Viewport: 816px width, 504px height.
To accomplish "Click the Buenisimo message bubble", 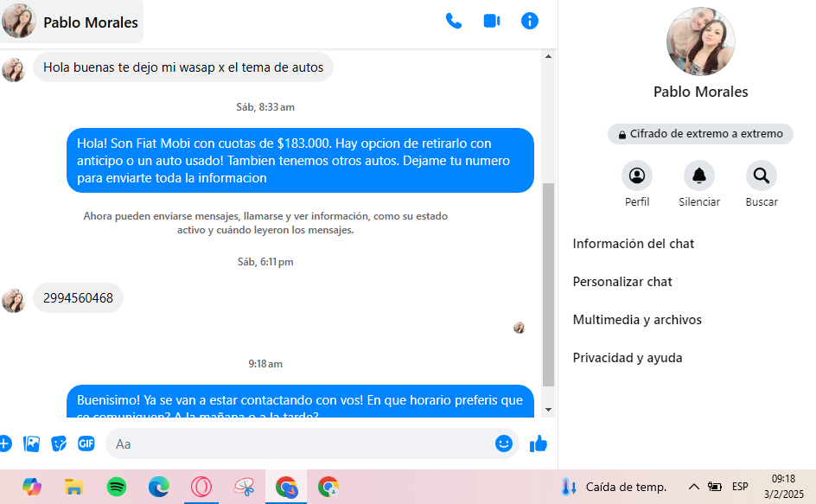I will coord(300,401).
